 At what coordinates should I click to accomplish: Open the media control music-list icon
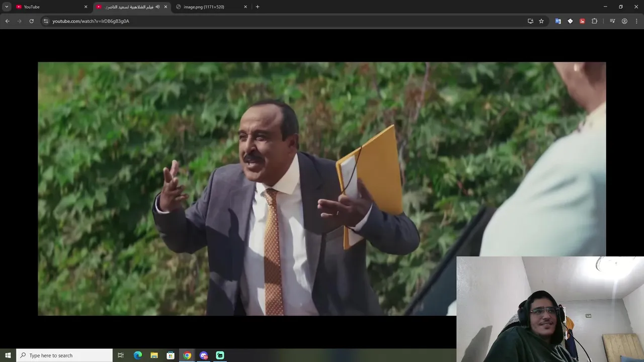click(612, 21)
